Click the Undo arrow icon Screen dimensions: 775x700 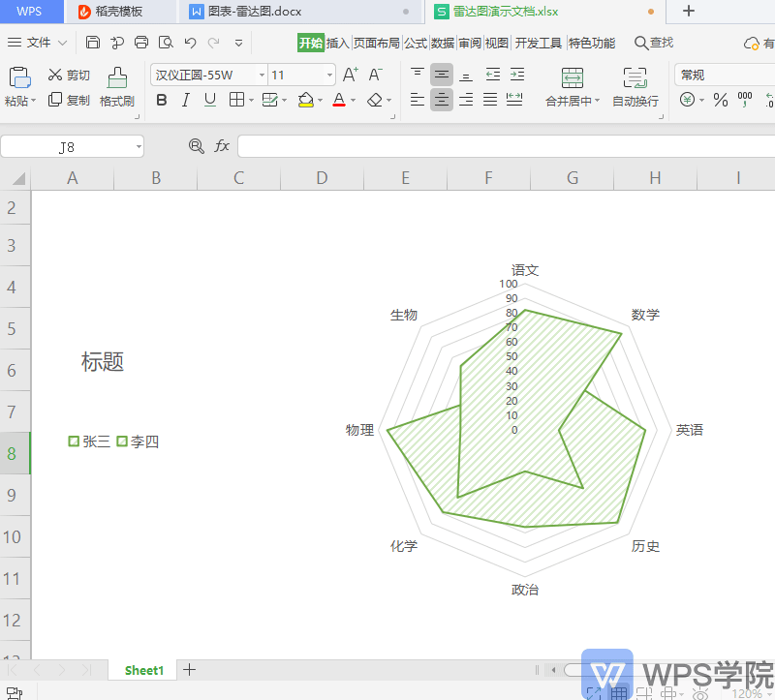[x=190, y=43]
